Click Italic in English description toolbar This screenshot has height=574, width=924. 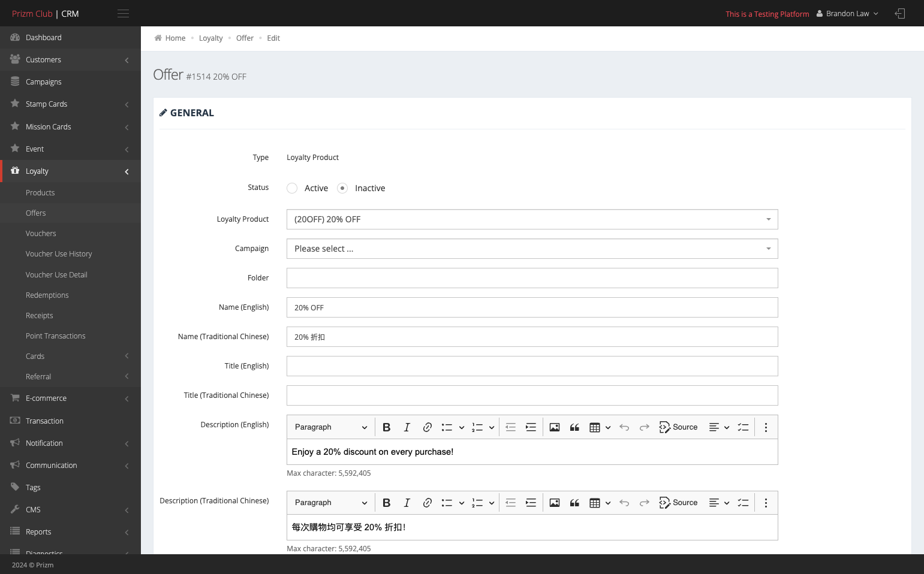pos(407,427)
